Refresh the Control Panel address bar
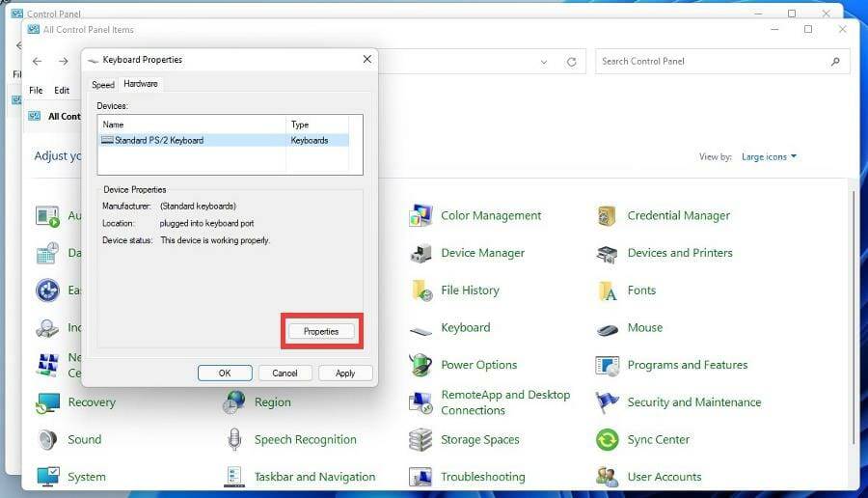This screenshot has height=498, width=868. [571, 62]
